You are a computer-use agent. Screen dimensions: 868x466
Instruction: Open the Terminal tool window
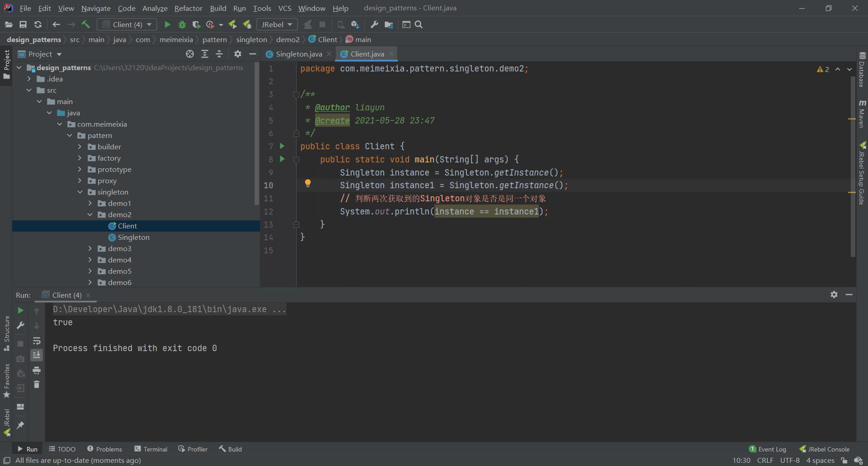click(x=151, y=449)
